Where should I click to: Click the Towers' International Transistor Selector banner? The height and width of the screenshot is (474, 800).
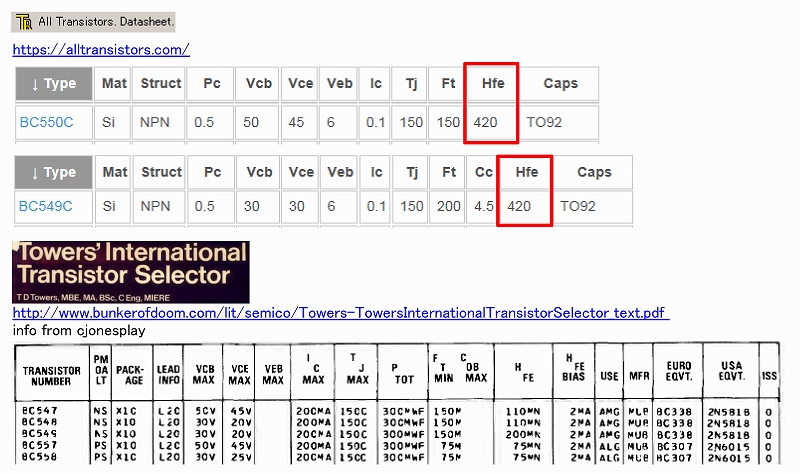click(130, 271)
